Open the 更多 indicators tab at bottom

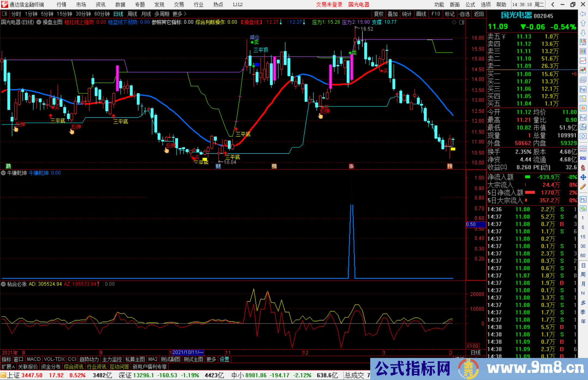211,359
